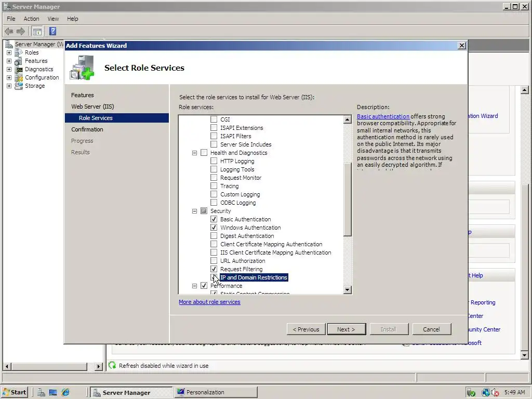Open Internet Explorer from quick launch
This screenshot has height=399, width=532.
point(65,393)
